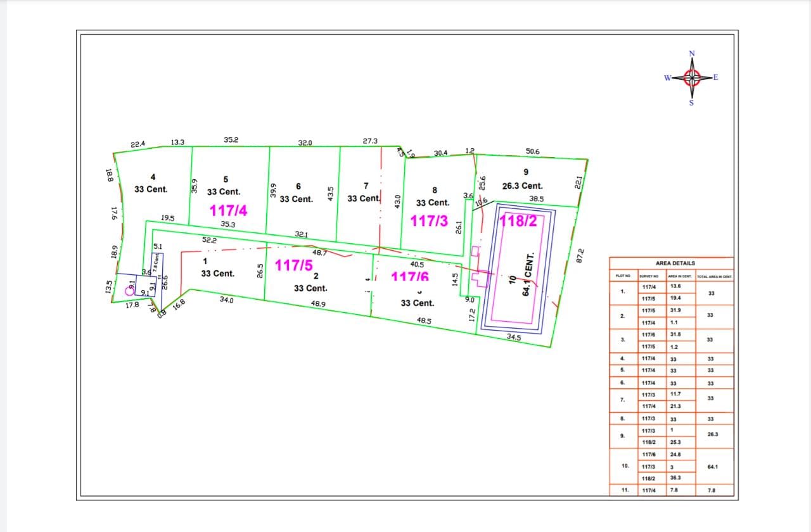The image size is (811, 532).
Task: Click the 22.4 dimension at the top-left boundary
Action: 137,144
